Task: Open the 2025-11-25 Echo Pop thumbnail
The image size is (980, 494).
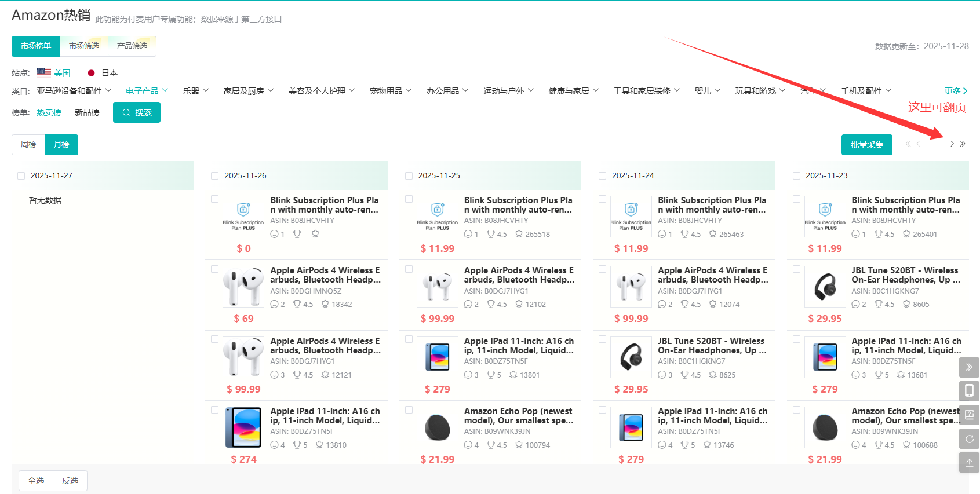Action: coord(438,427)
